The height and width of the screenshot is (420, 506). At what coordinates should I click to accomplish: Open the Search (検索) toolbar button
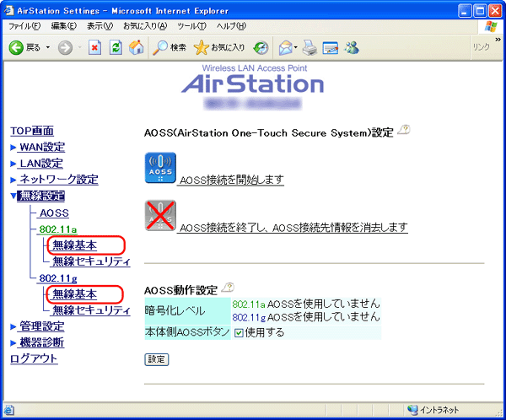click(x=170, y=48)
